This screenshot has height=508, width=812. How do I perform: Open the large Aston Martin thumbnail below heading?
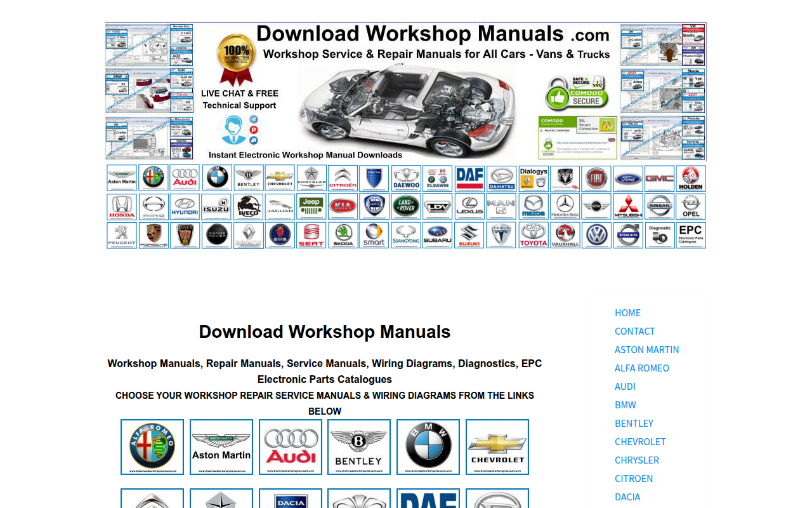[221, 447]
